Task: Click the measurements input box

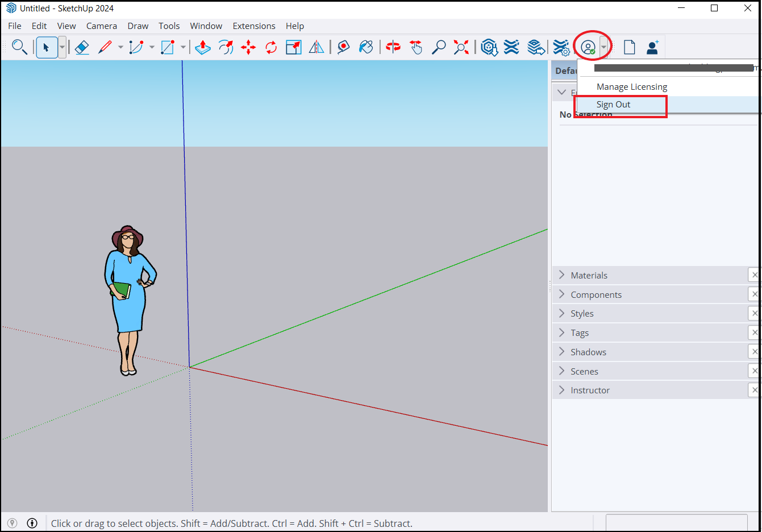Action: (676, 523)
